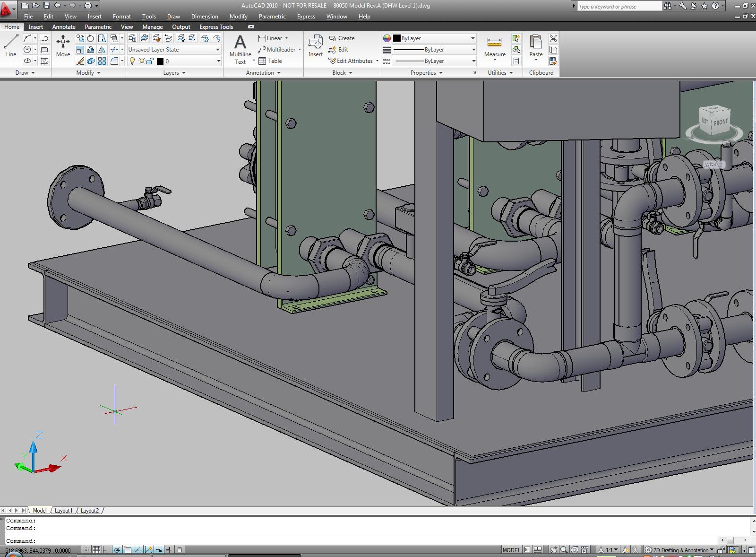The height and width of the screenshot is (557, 756).
Task: Click the Match Properties paintbrush icon
Action: [553, 61]
